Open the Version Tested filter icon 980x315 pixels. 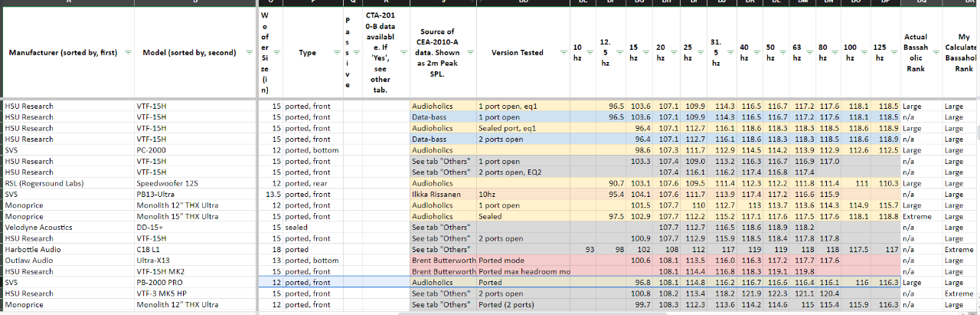[563, 53]
